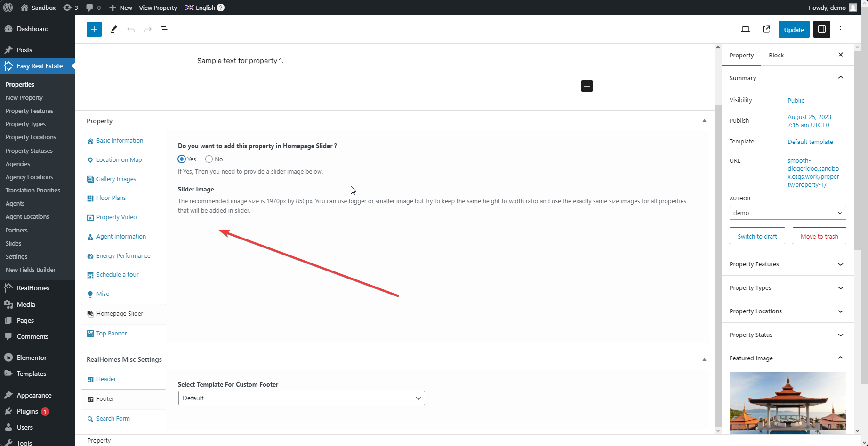Click View Property in admin bar

pos(158,8)
